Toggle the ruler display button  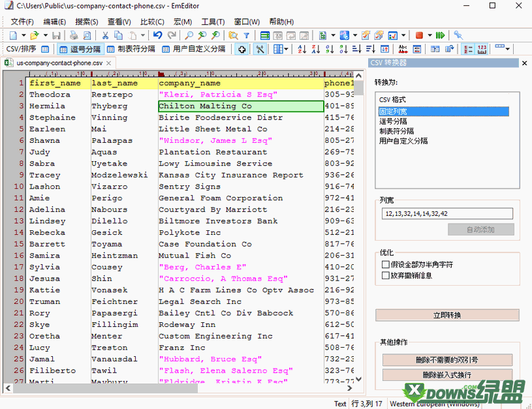[x=482, y=50]
